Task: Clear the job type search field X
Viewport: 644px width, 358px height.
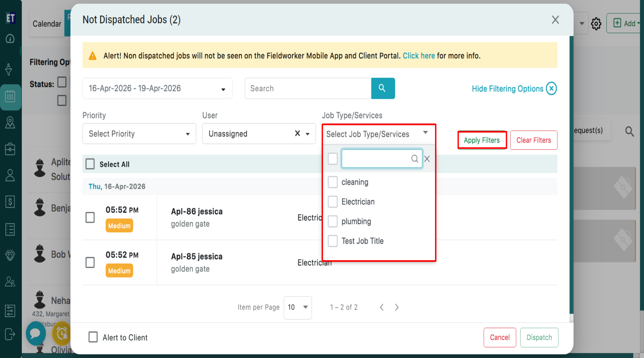Action: point(427,159)
